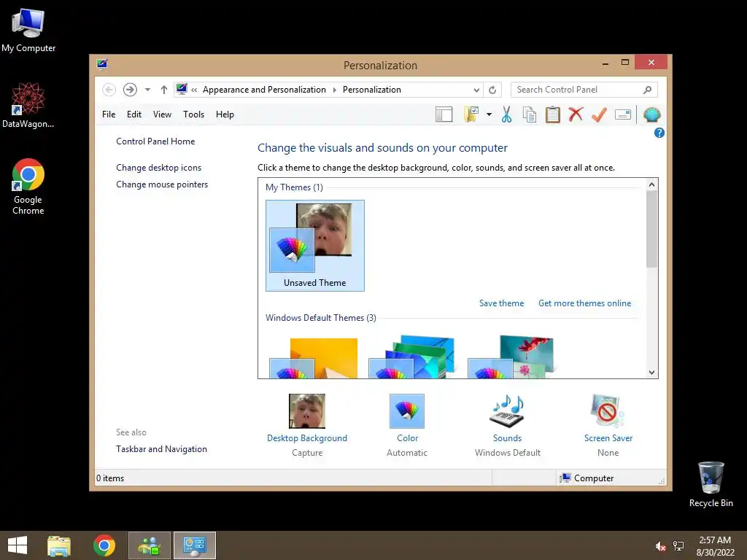Open the Help menu
Screen dimensions: 747x560
pyautogui.click(x=225, y=114)
